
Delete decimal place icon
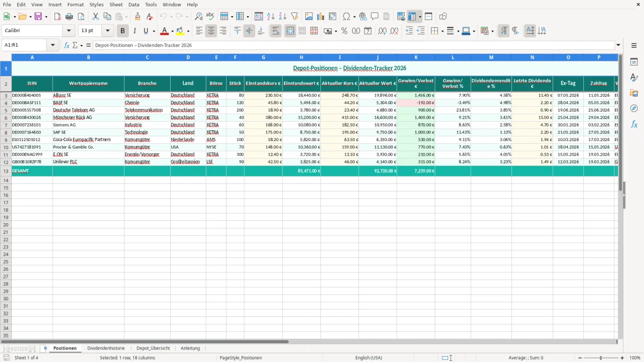pos(394,31)
